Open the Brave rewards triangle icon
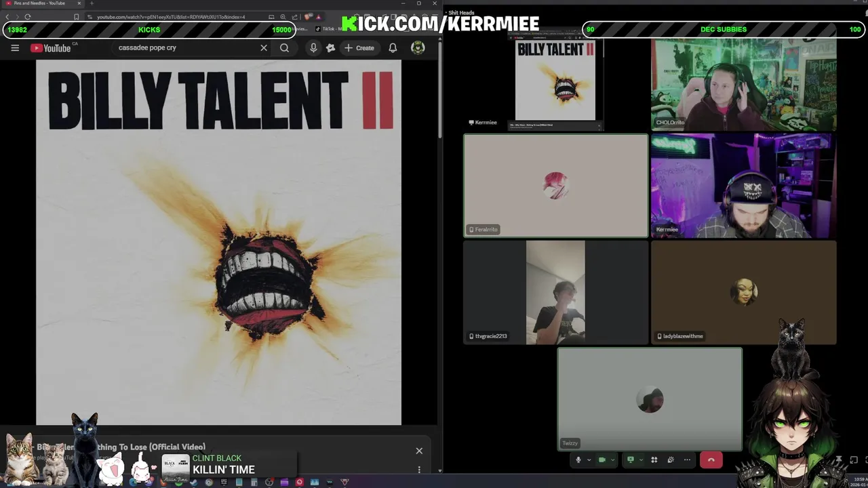Screen dimensions: 868x488 [x=318, y=17]
